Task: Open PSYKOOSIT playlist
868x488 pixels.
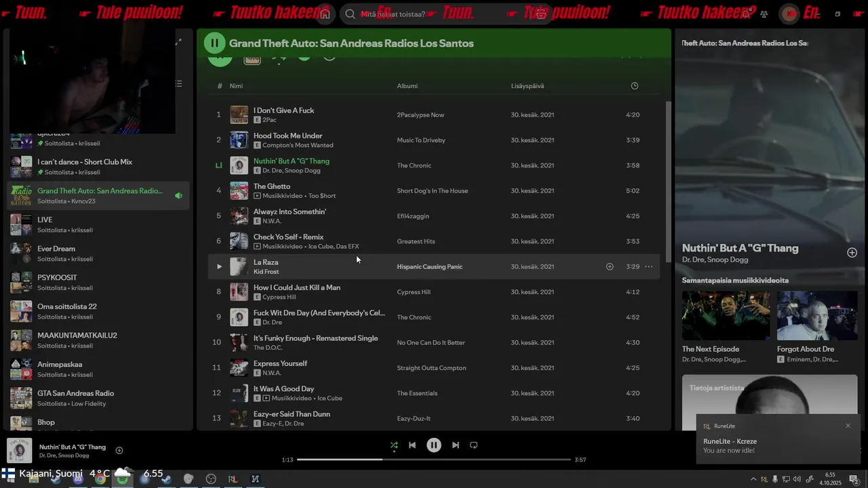Action: click(x=98, y=283)
